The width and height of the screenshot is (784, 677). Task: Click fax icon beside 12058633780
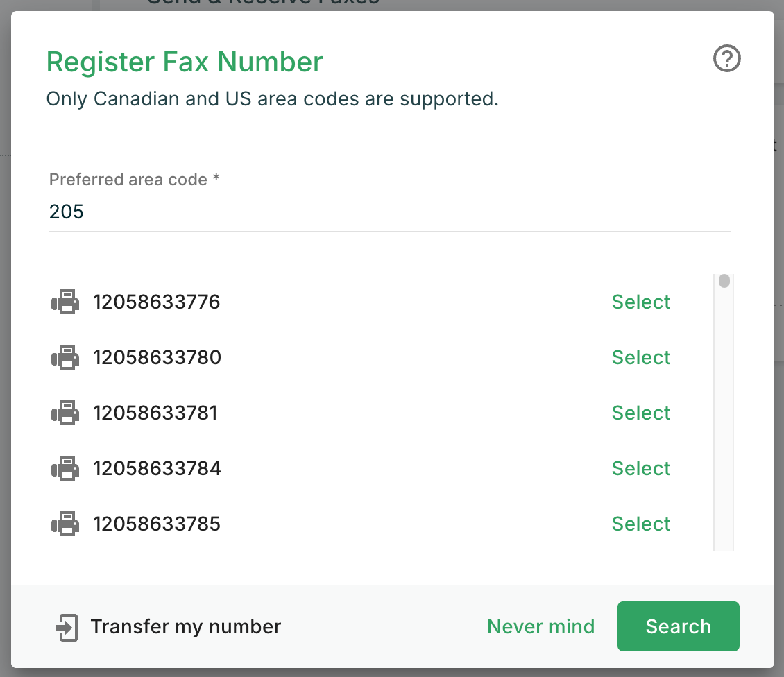(66, 358)
